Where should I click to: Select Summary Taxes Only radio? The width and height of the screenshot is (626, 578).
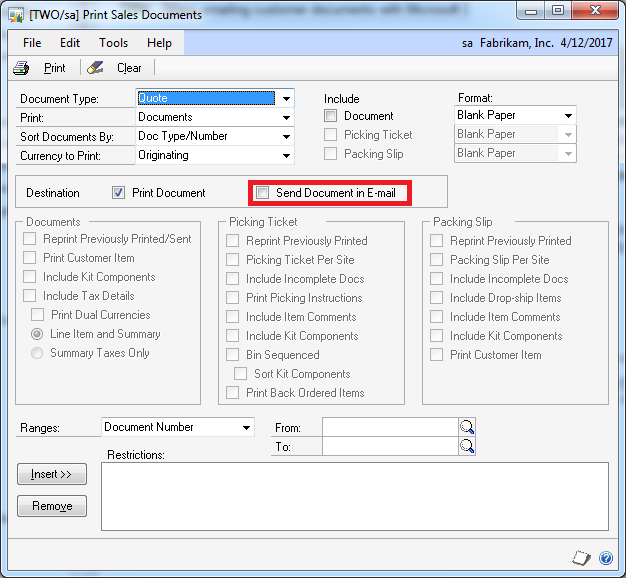[x=37, y=353]
